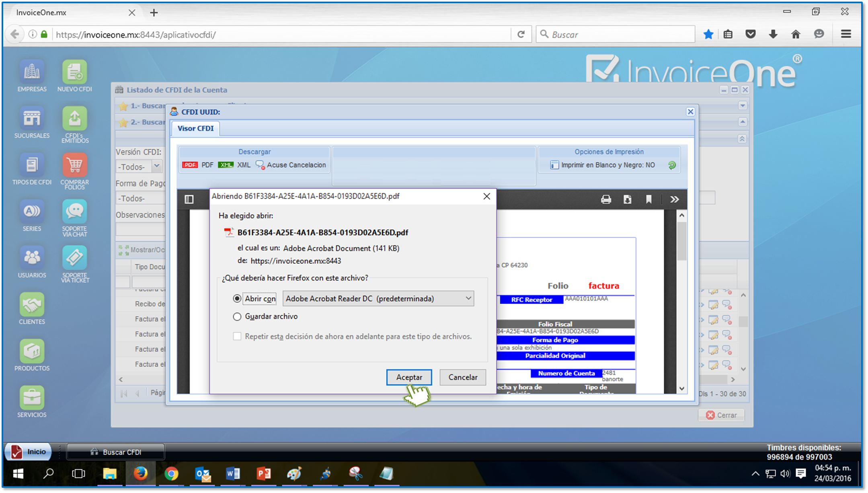Image resolution: width=868 pixels, height=493 pixels.
Task: Open SOPORTE VIA TICKET icon
Action: point(75,265)
